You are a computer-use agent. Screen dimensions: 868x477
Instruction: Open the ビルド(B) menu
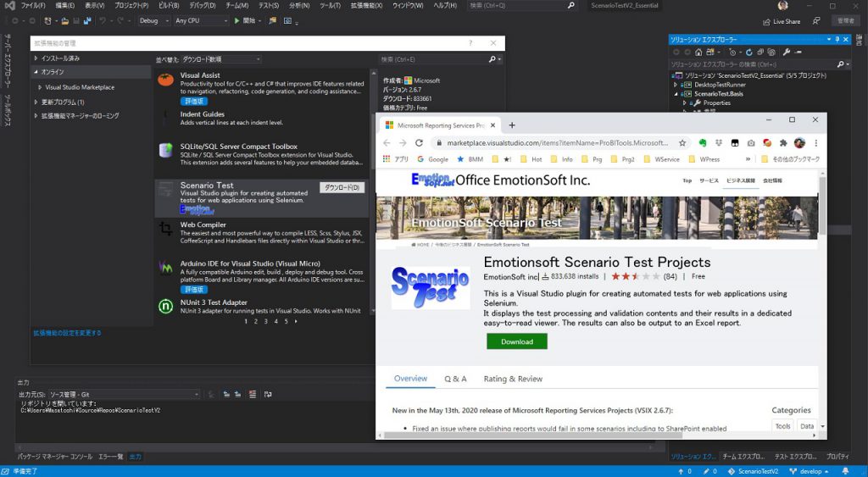click(x=169, y=6)
